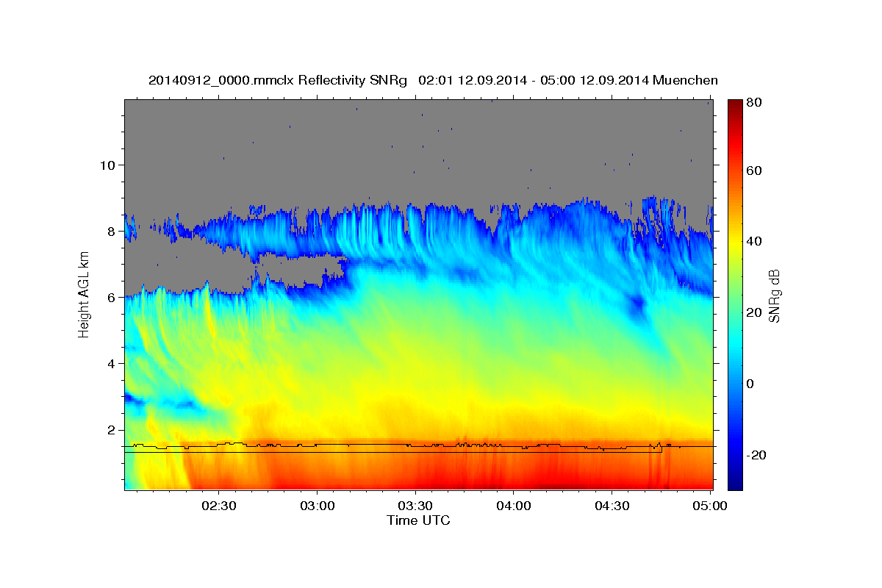882x588 pixels.
Task: Click the height axis label '2'
Action: [110, 430]
